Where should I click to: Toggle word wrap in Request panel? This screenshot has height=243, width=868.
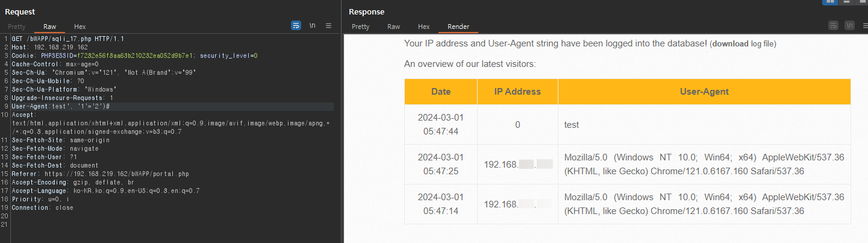point(296,26)
